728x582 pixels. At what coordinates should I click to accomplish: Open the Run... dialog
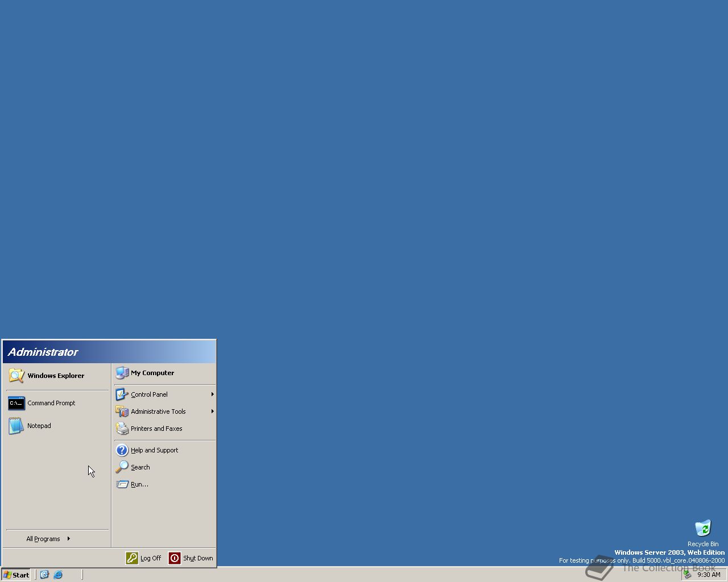click(164, 484)
